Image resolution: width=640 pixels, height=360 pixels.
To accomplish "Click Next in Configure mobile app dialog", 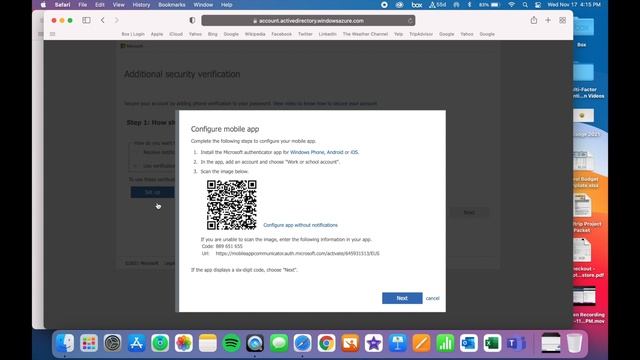I will 402,298.
